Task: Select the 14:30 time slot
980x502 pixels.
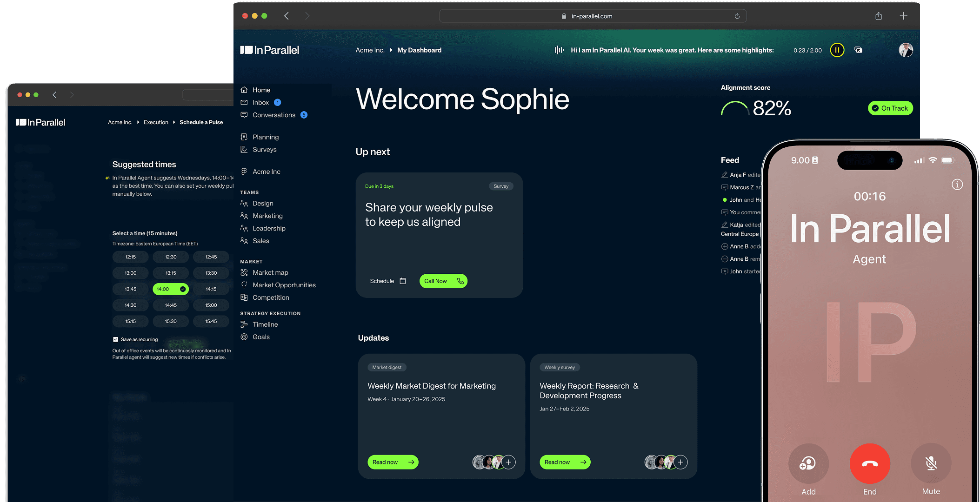Action: (130, 305)
